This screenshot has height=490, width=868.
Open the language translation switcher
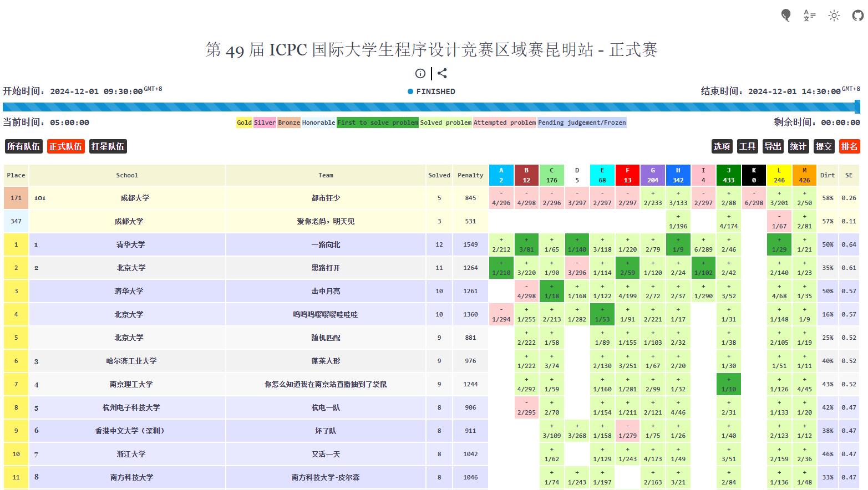(x=809, y=16)
